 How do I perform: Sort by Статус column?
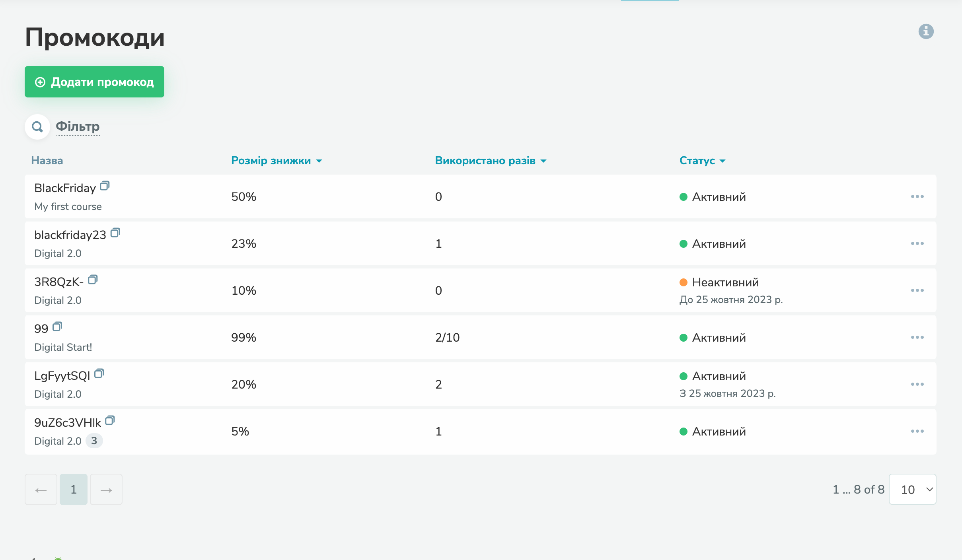[x=702, y=161]
